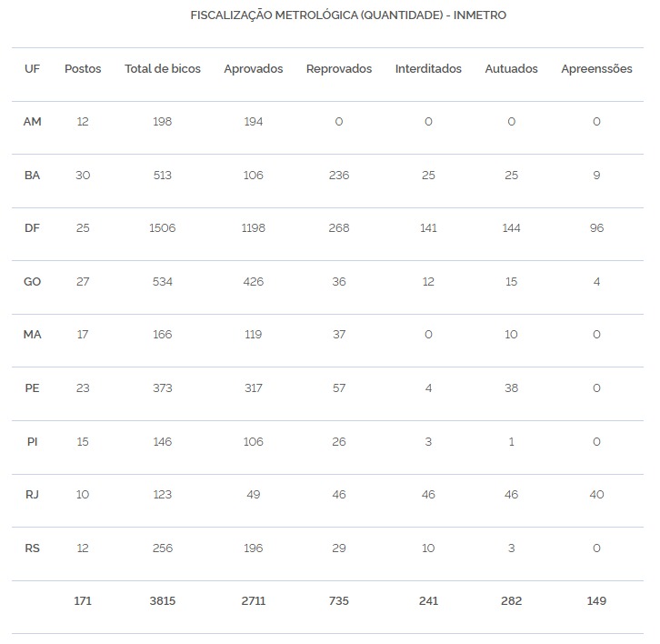Click the "Aprovados" column header

pyautogui.click(x=254, y=69)
